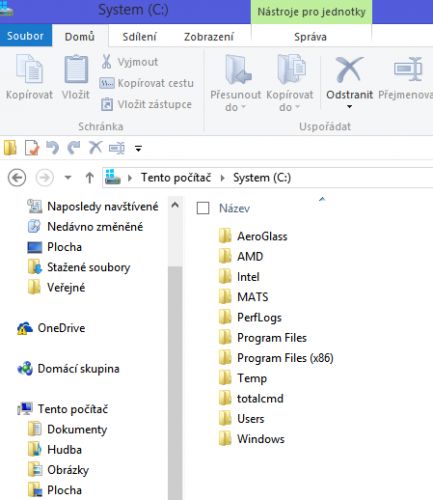This screenshot has width=433, height=500.
Task: Open the recent locations dropdown arrow
Action: pos(68,177)
